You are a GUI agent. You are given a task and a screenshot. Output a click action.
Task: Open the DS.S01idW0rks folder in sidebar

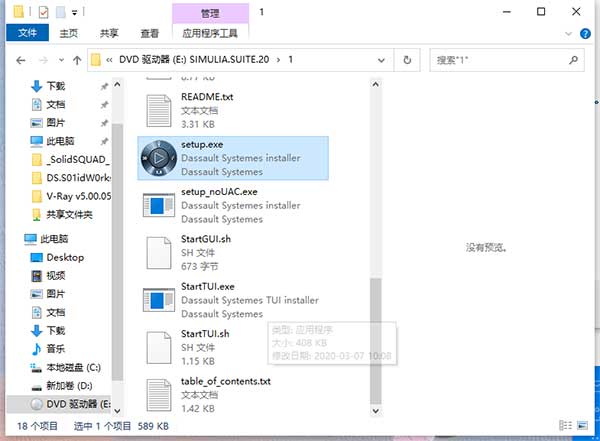pos(78,178)
